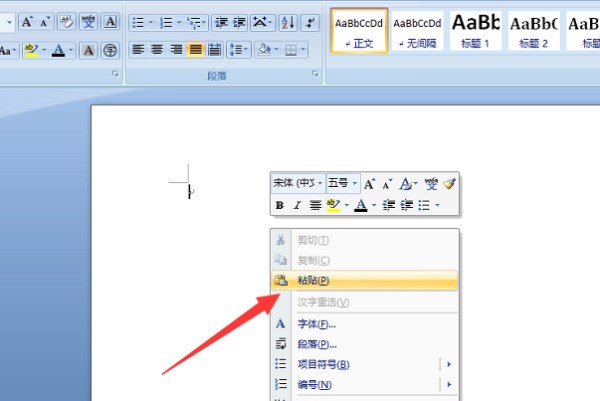
Task: Apply ribbon text highlight color
Action: pos(31,50)
